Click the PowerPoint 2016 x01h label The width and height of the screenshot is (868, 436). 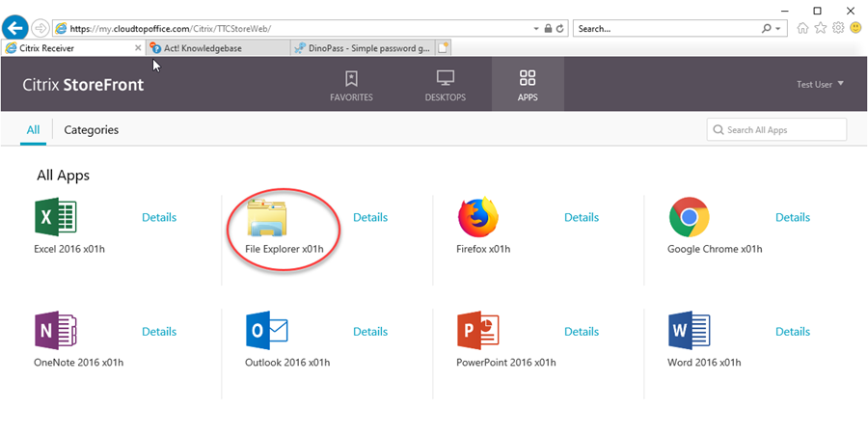pyautogui.click(x=506, y=363)
